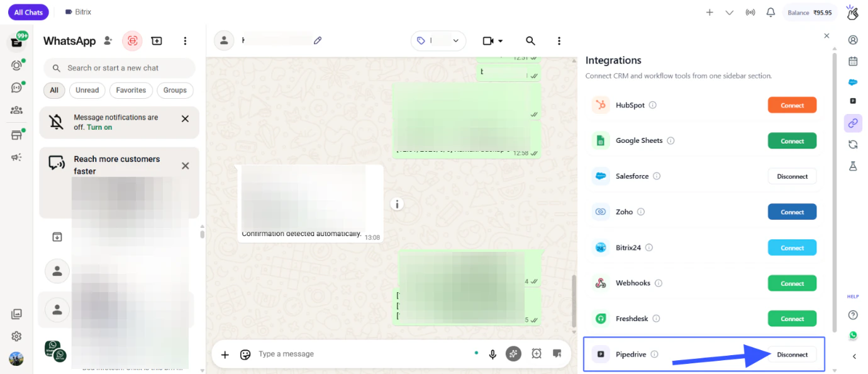Show info for Webhooks integration

[x=659, y=283]
